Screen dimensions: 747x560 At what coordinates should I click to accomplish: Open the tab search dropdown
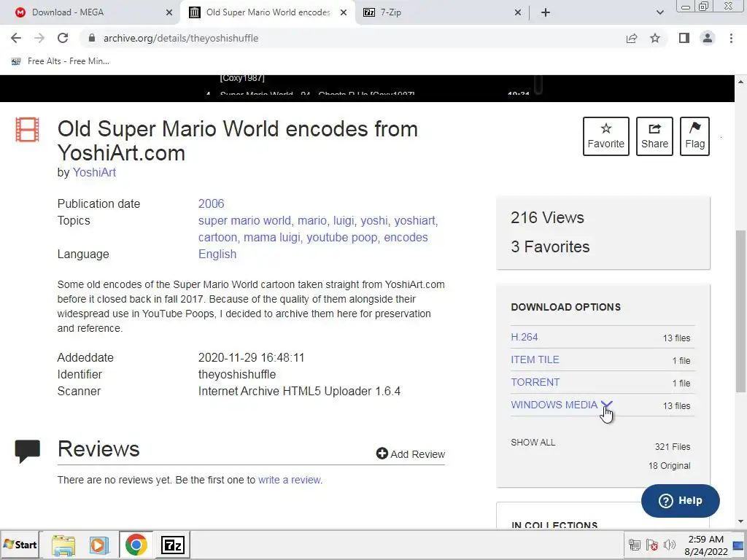[x=659, y=12]
